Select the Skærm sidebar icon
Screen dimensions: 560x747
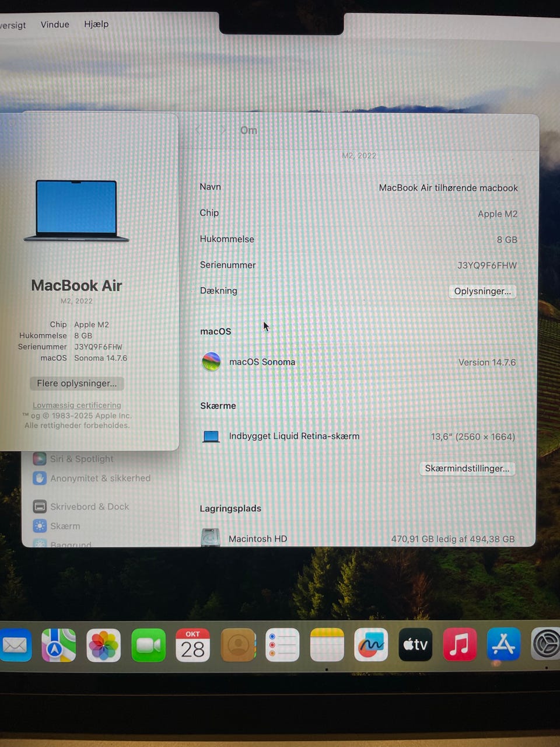(x=40, y=526)
